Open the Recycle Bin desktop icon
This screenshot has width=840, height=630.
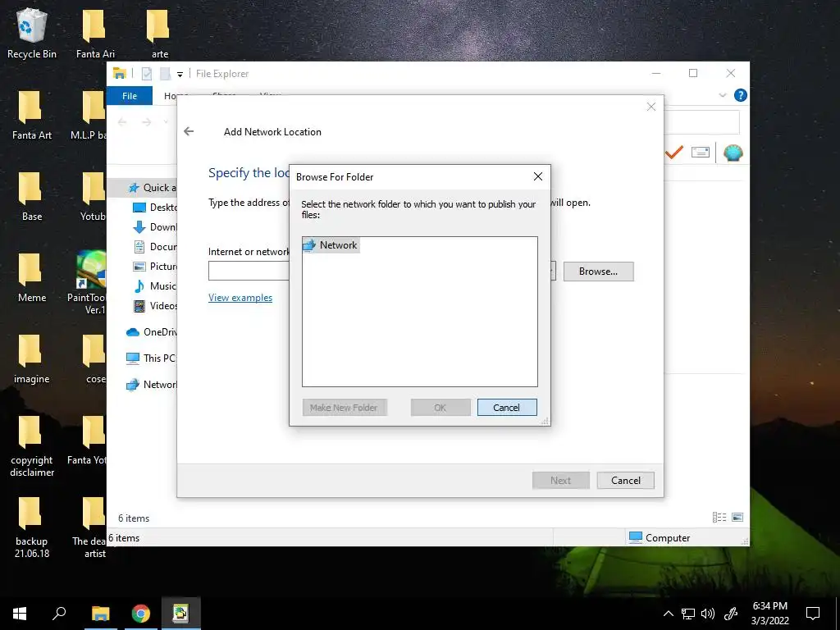32,33
